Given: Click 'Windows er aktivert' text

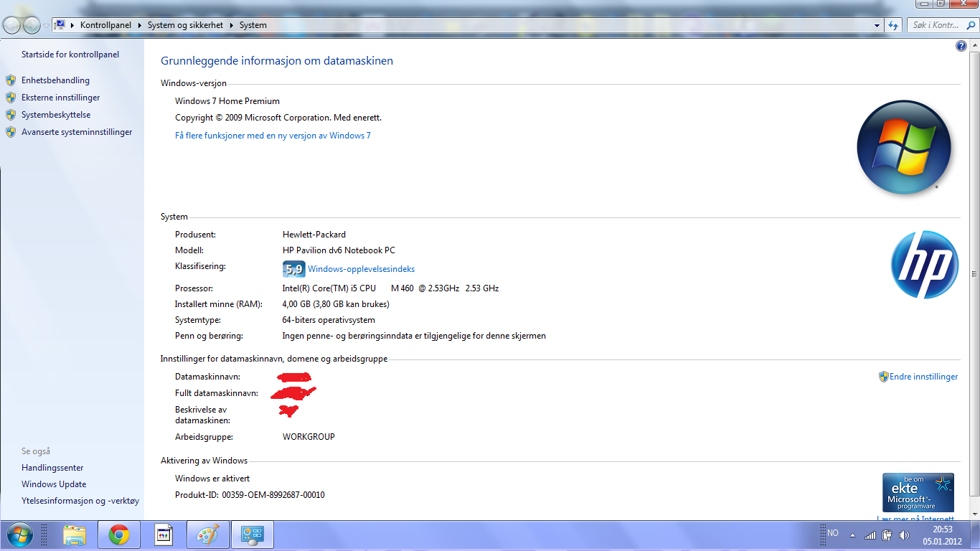Looking at the screenshot, I should [x=212, y=479].
